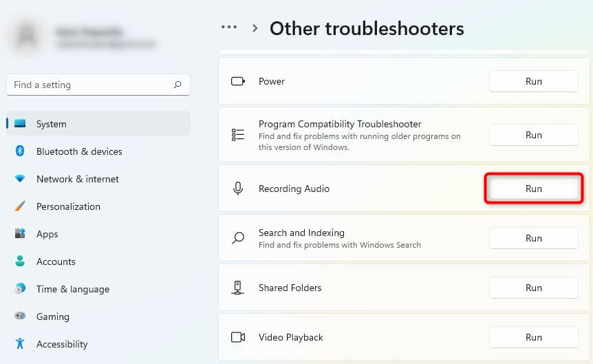Expand breadcrumb ellipsis for parent pages
The image size is (593, 364).
(x=229, y=28)
